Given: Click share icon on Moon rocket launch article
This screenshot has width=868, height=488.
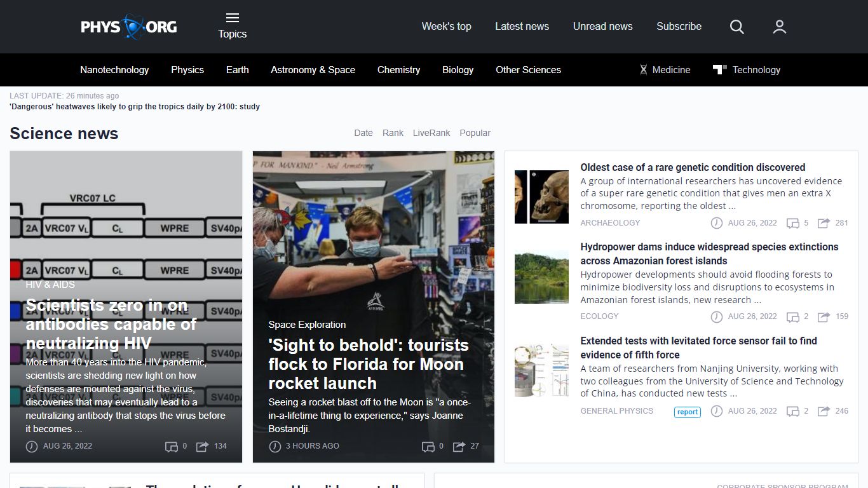Looking at the screenshot, I should point(459,447).
